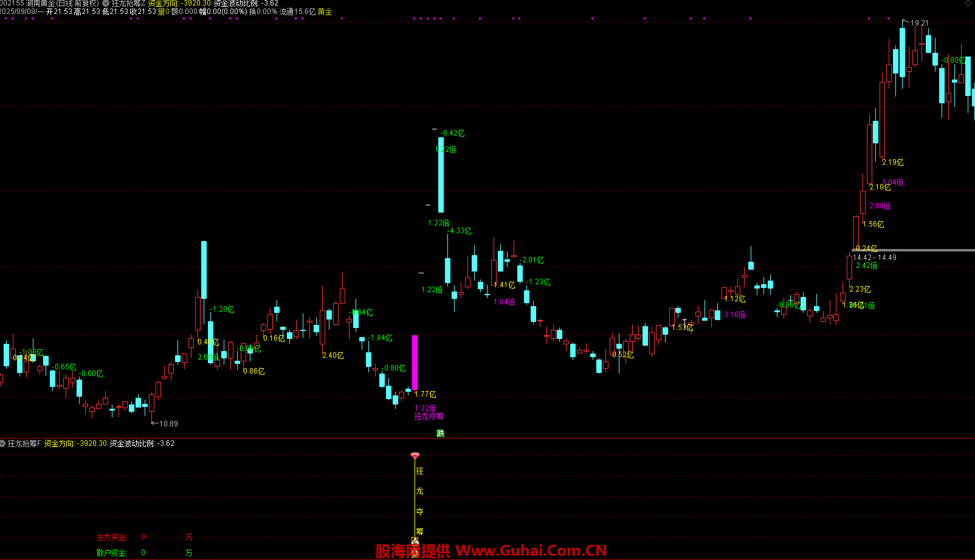975x560 pixels.
Task: Click the red gem signal icon
Action: 415,456
